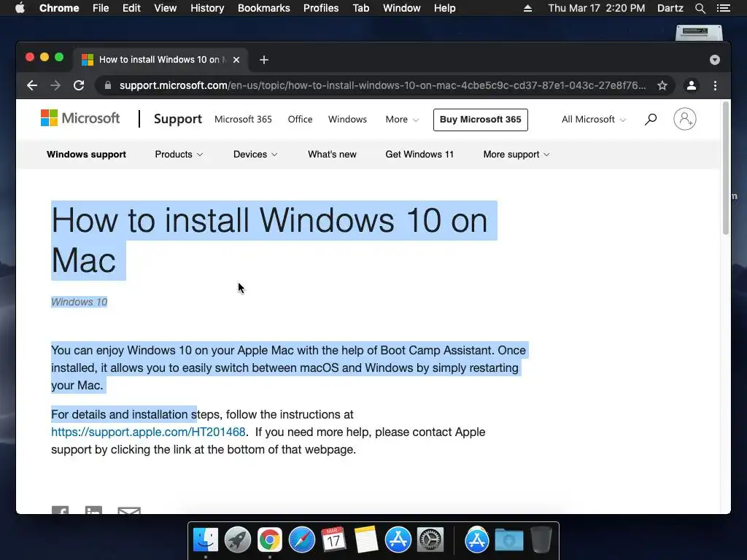This screenshot has height=560, width=747.
Task: Open the Help menu
Action: [444, 8]
